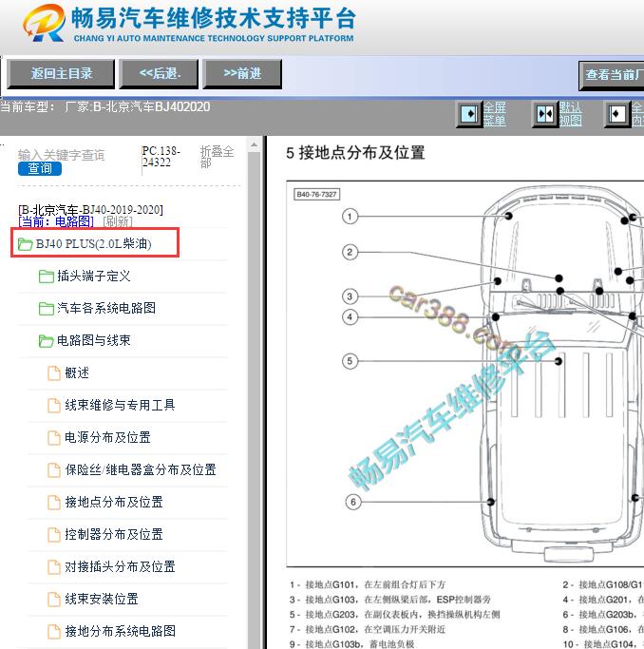Click the 1 - 接地点G101 legend line
This screenshot has height=649, width=644.
point(368,584)
